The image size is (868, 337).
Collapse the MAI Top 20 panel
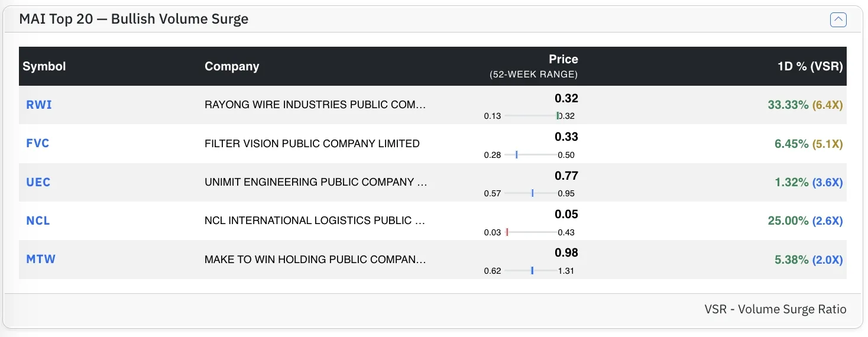tap(838, 20)
